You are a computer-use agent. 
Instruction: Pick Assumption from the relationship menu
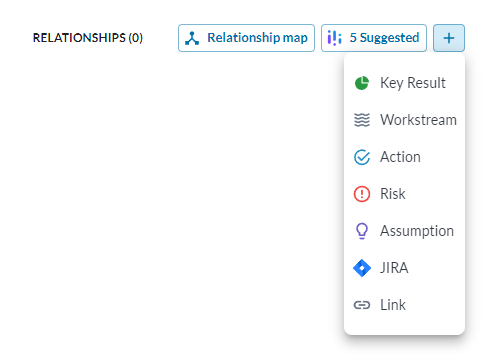click(404, 231)
